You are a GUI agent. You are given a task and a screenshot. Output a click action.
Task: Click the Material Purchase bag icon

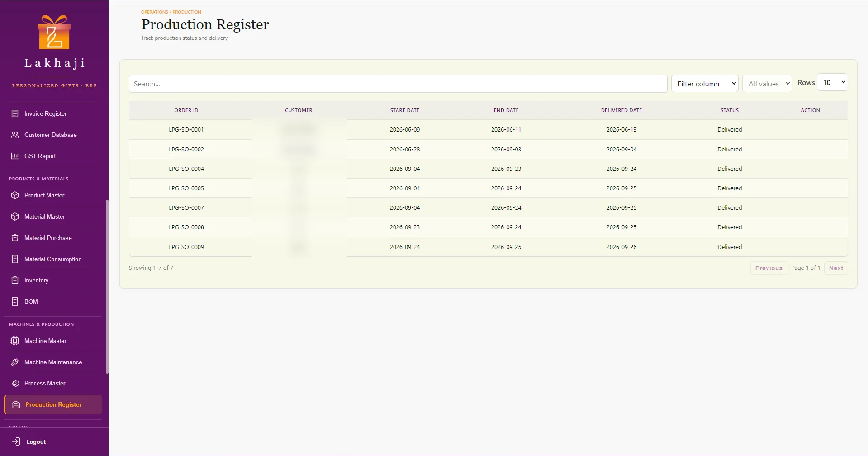pos(15,238)
